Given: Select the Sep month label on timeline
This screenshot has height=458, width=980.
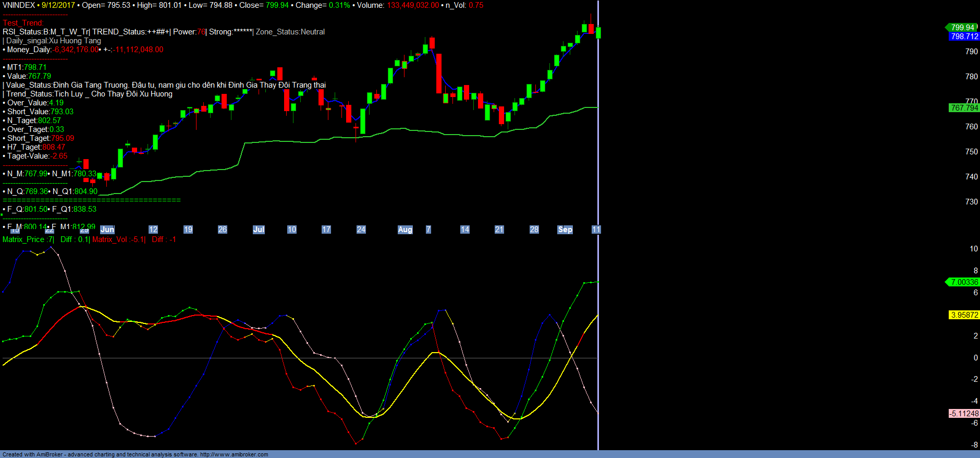Looking at the screenshot, I should coord(565,230).
